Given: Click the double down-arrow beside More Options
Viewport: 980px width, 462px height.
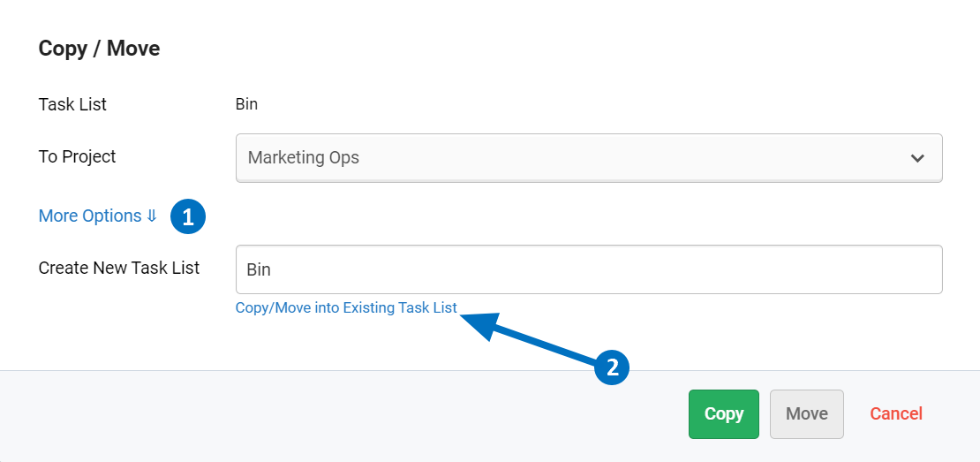Looking at the screenshot, I should [152, 216].
